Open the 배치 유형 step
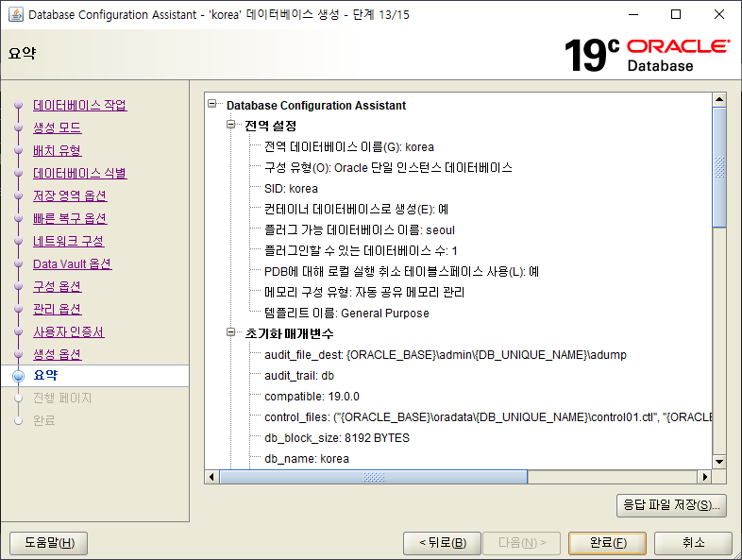This screenshot has width=742, height=560. [57, 150]
